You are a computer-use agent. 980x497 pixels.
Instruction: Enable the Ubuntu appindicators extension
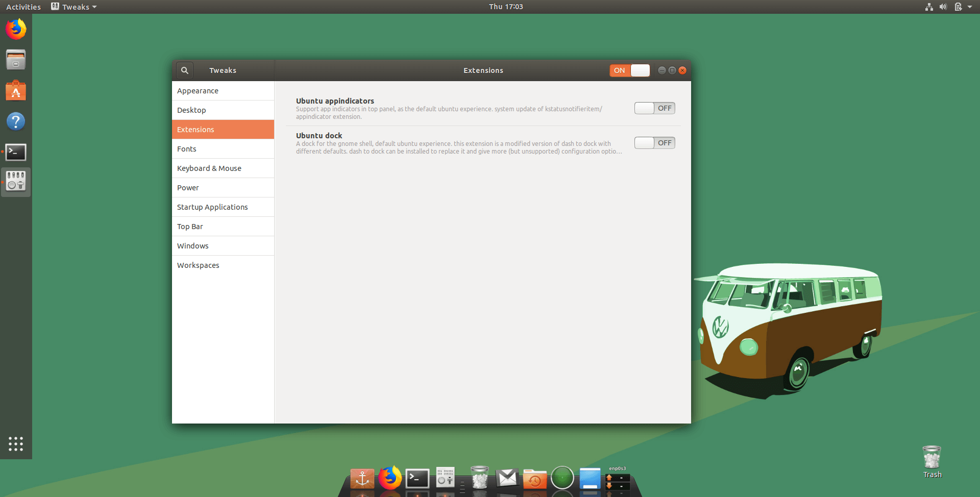[654, 108]
